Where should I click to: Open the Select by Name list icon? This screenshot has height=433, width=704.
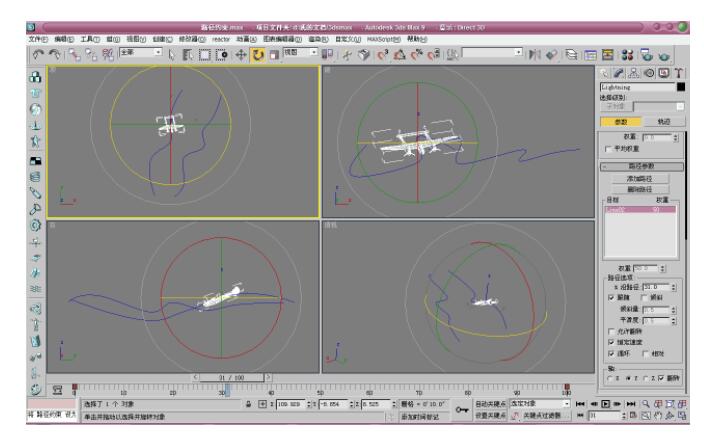(x=185, y=50)
